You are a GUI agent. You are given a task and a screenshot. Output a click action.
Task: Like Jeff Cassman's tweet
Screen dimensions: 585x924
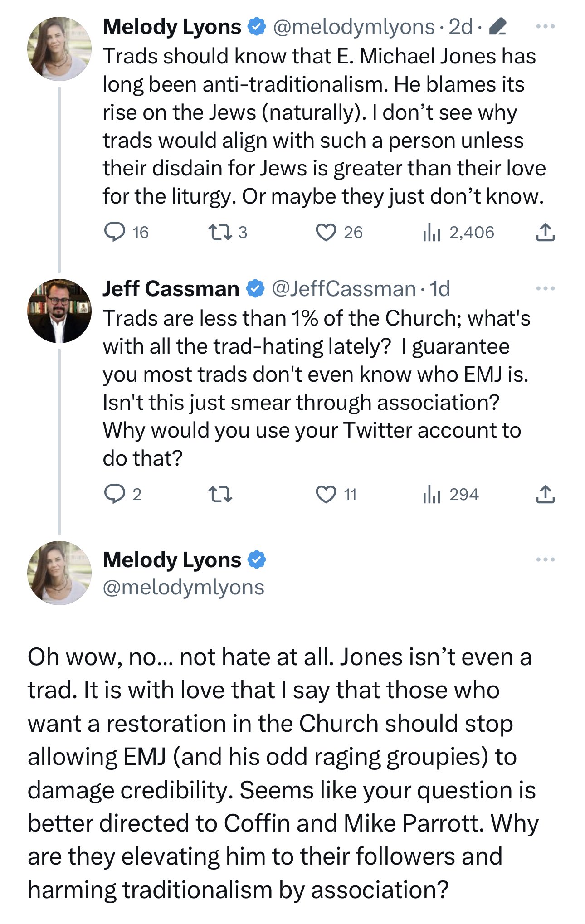(x=326, y=494)
